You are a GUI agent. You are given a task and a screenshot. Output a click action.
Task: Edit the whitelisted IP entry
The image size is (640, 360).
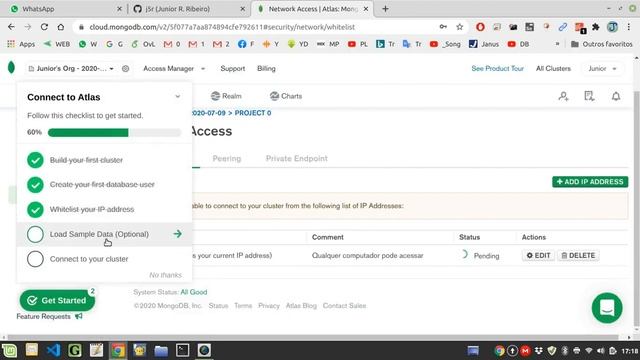(538, 256)
